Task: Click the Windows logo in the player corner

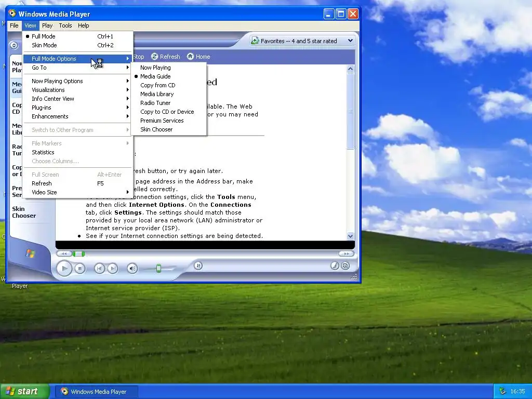Action: pos(30,254)
